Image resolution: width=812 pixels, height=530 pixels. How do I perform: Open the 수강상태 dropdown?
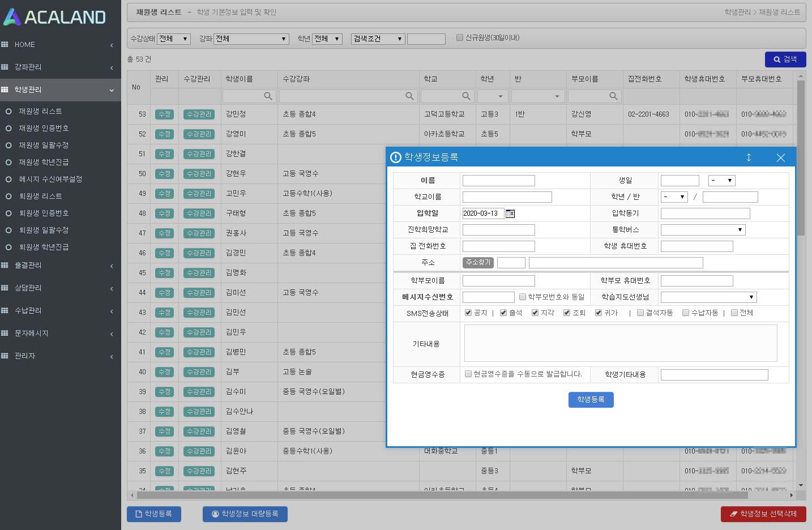click(174, 39)
